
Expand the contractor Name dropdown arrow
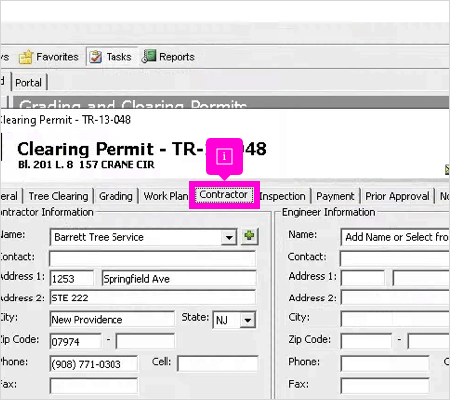[x=229, y=237]
